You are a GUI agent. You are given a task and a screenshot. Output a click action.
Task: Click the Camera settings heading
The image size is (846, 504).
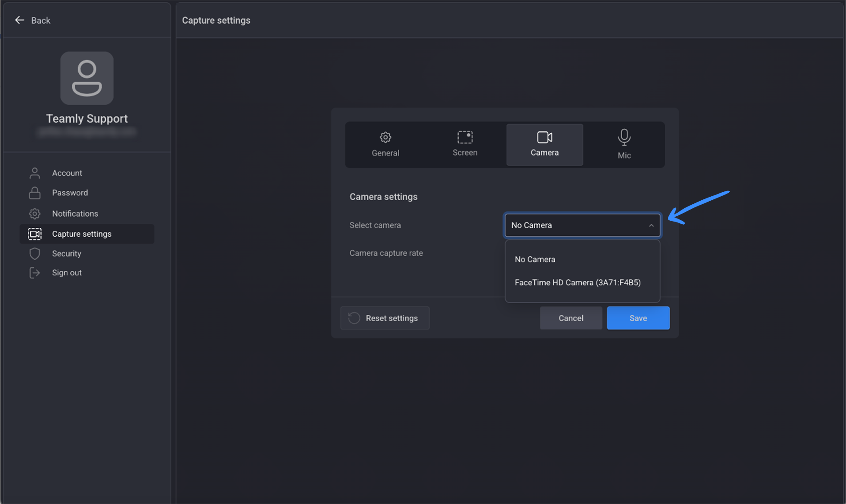[383, 197]
